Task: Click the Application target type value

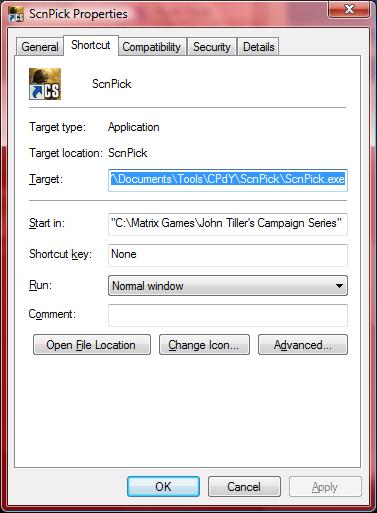Action: point(134,127)
